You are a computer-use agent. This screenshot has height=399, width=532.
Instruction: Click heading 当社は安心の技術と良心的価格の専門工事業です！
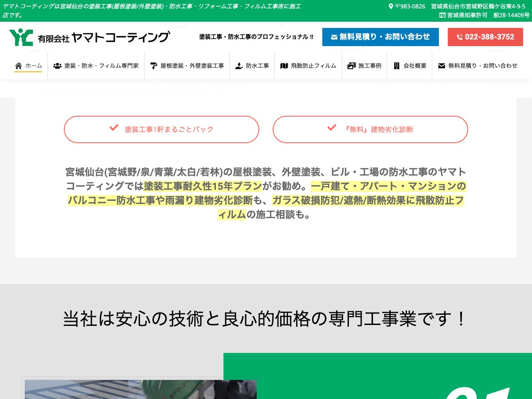pos(266,319)
